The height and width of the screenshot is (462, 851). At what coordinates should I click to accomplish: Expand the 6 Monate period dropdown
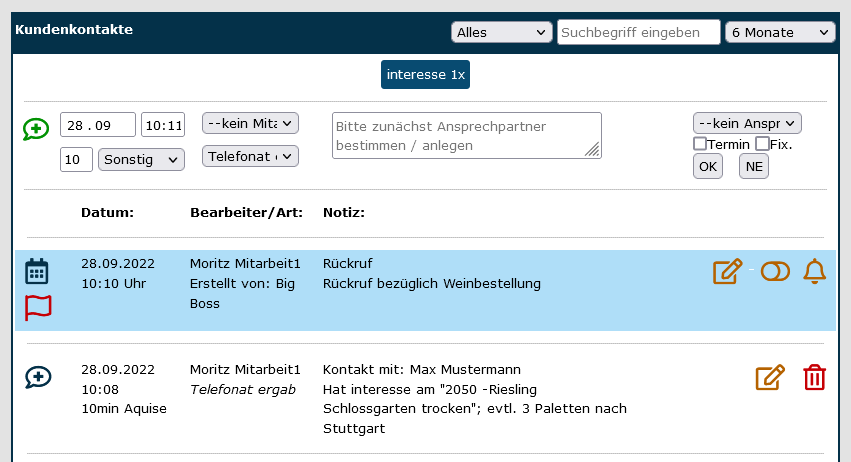(780, 32)
